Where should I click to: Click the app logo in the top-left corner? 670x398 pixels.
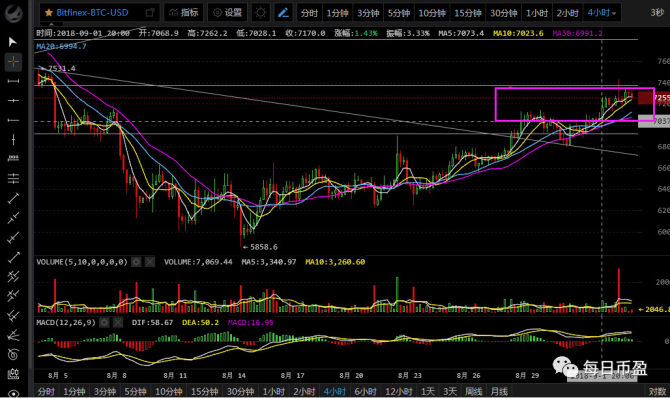[14, 13]
